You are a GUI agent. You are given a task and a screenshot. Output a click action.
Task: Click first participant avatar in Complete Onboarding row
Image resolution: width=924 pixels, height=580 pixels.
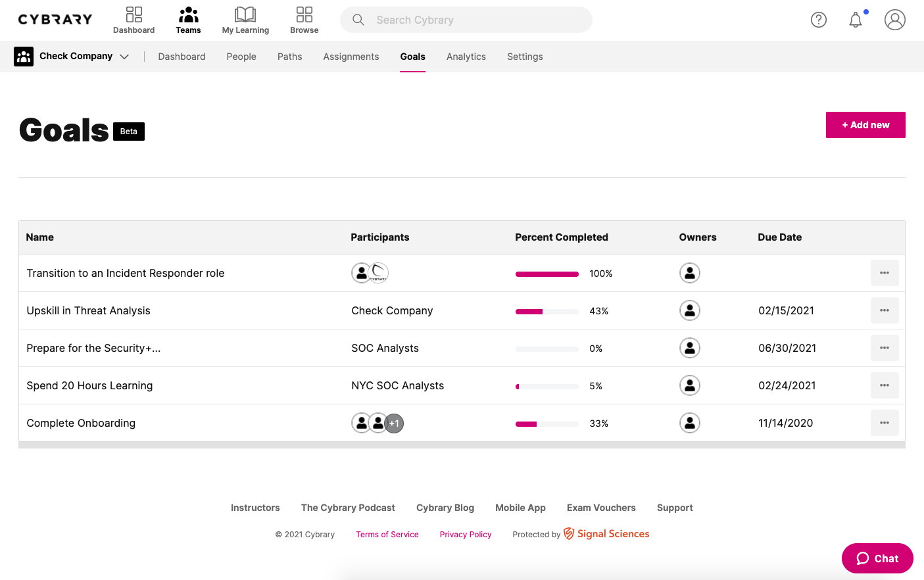361,423
